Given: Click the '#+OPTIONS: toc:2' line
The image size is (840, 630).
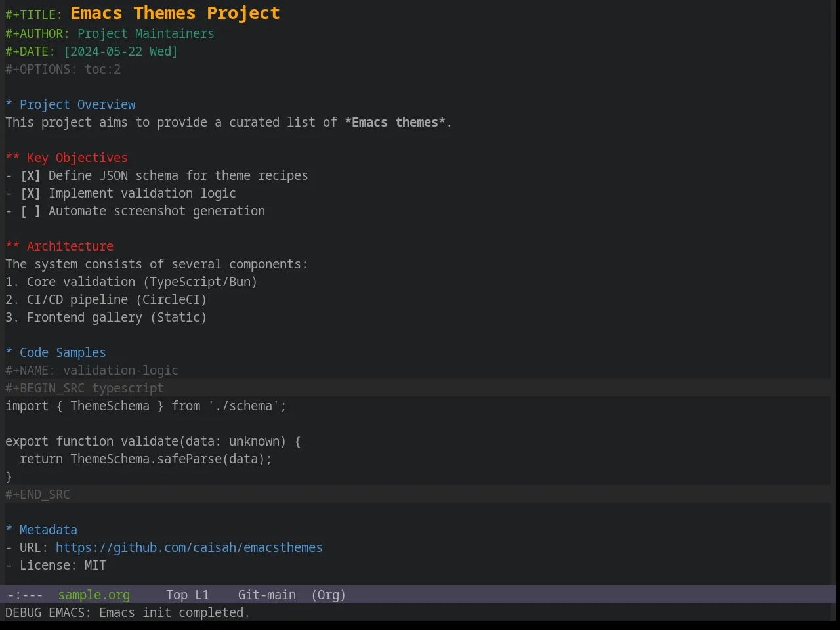Looking at the screenshot, I should [63, 70].
